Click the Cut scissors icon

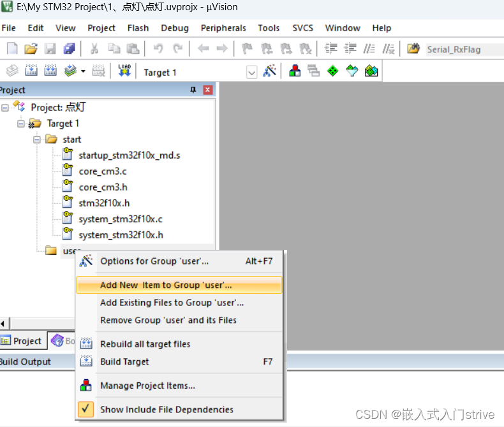[94, 49]
